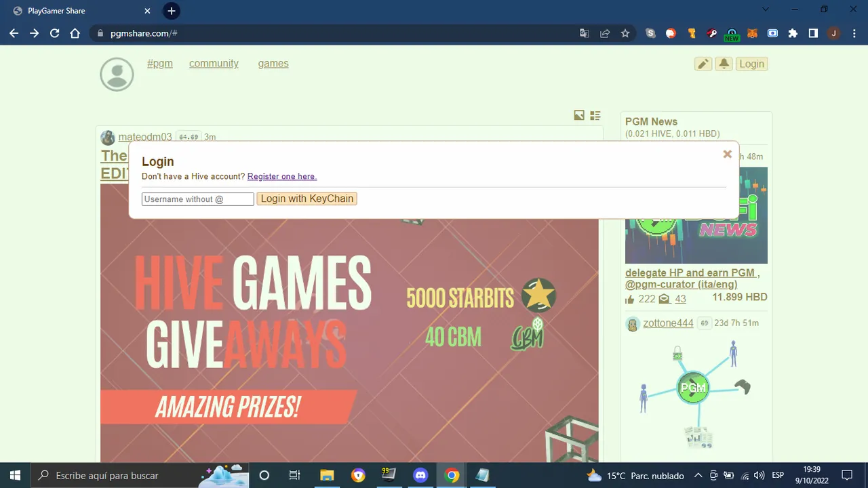This screenshot has width=868, height=488.
Task: Click the thumbs-up icon beside 222
Action: coord(630,299)
